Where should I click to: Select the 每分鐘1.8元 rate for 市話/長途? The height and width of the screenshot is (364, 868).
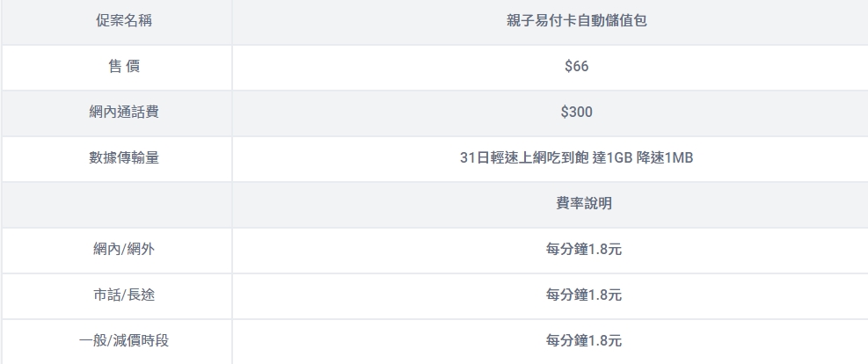point(583,295)
